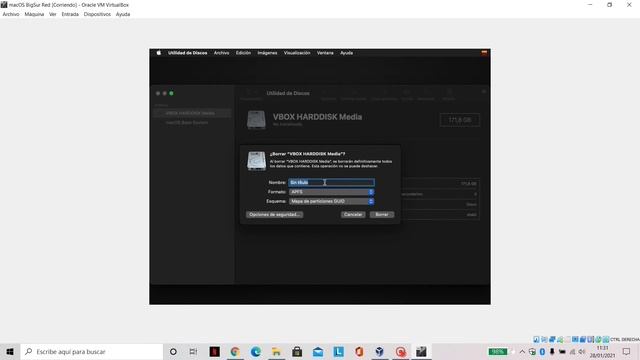Viewport: 640px width, 360px height.
Task: Click the microphone tray icon
Action: click(x=552, y=351)
